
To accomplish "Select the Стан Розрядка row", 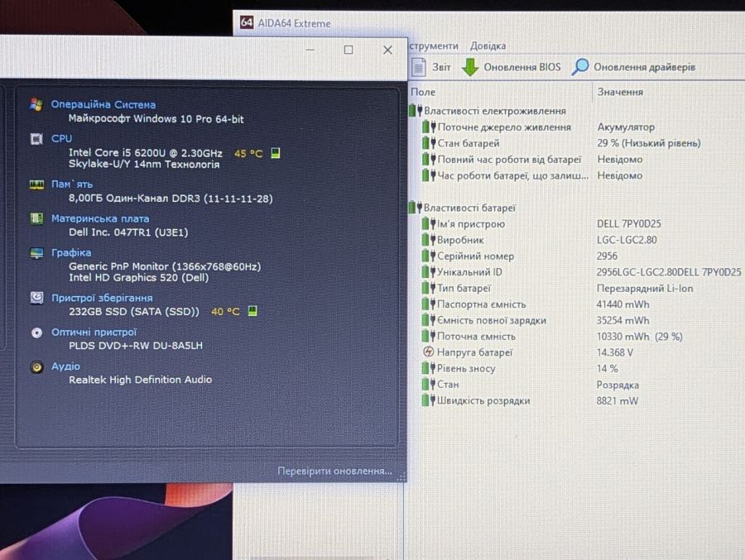I will (531, 385).
